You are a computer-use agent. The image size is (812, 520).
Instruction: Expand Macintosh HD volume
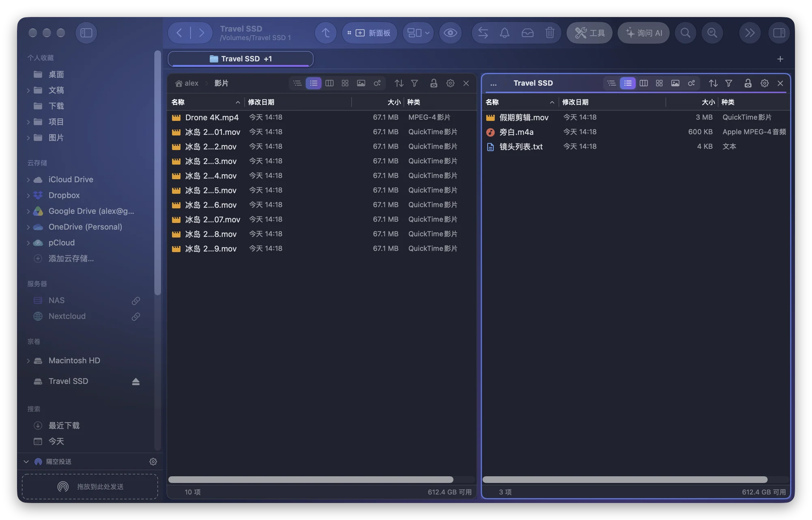pyautogui.click(x=28, y=360)
